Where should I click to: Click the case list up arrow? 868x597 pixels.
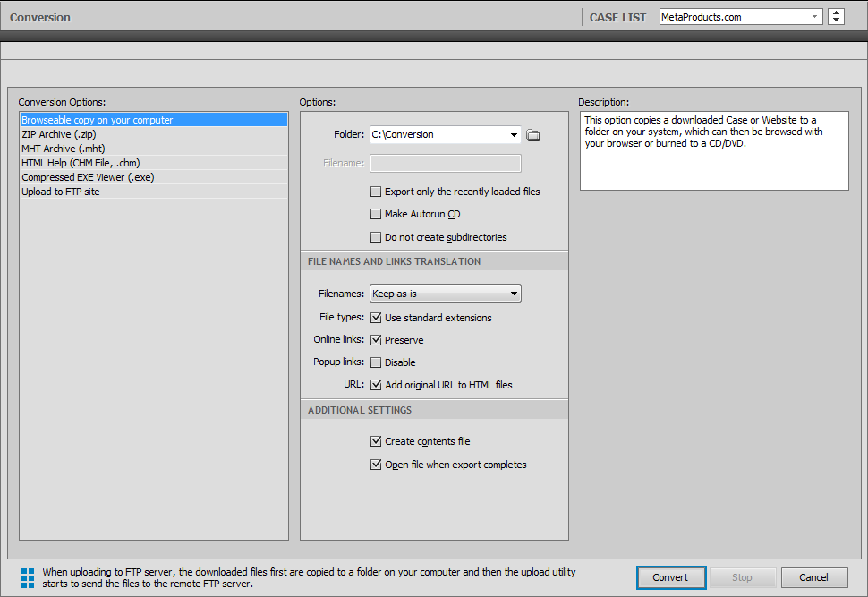click(836, 13)
